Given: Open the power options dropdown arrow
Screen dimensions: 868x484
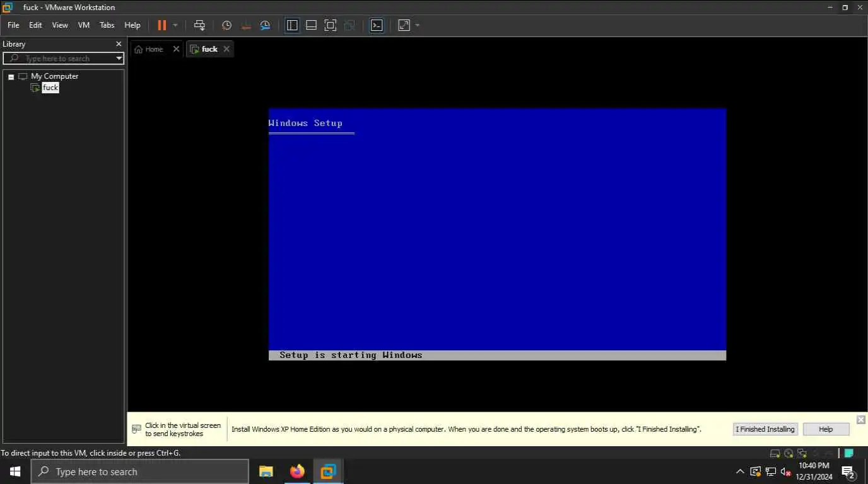Looking at the screenshot, I should tap(175, 25).
